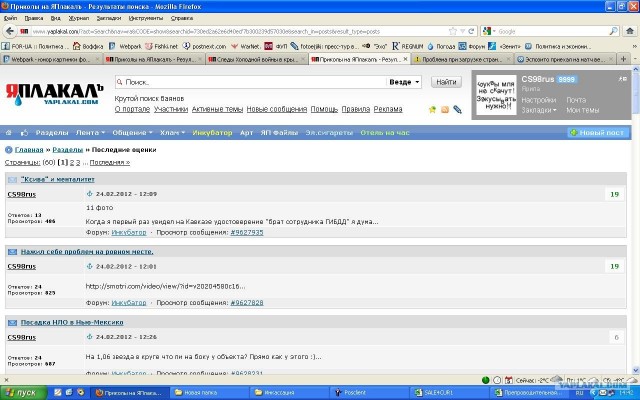This screenshot has width=640, height=400.
Task: Open the Новые сообщения link
Action: pyautogui.click(x=277, y=109)
